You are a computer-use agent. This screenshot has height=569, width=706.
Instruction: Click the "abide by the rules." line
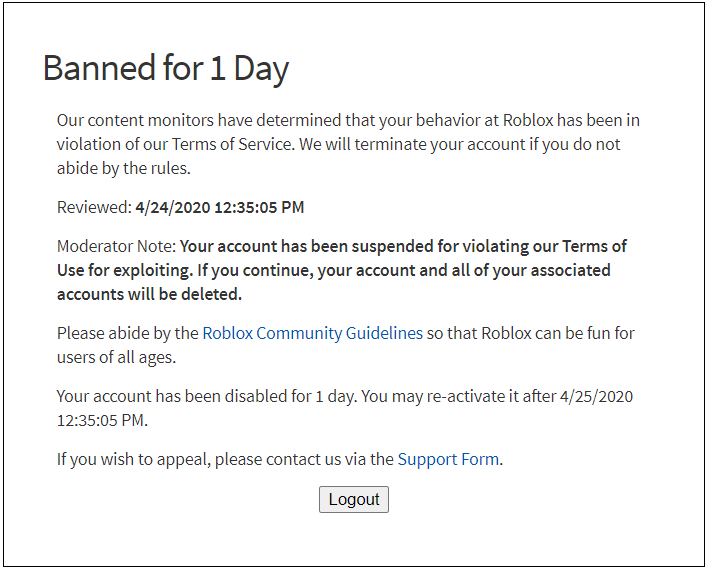[x=123, y=168]
